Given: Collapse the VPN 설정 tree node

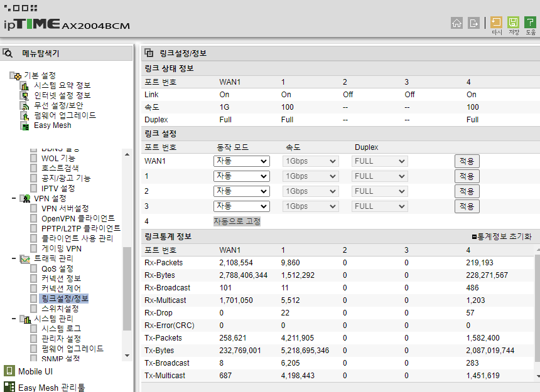Looking at the screenshot, I should click(14, 198).
